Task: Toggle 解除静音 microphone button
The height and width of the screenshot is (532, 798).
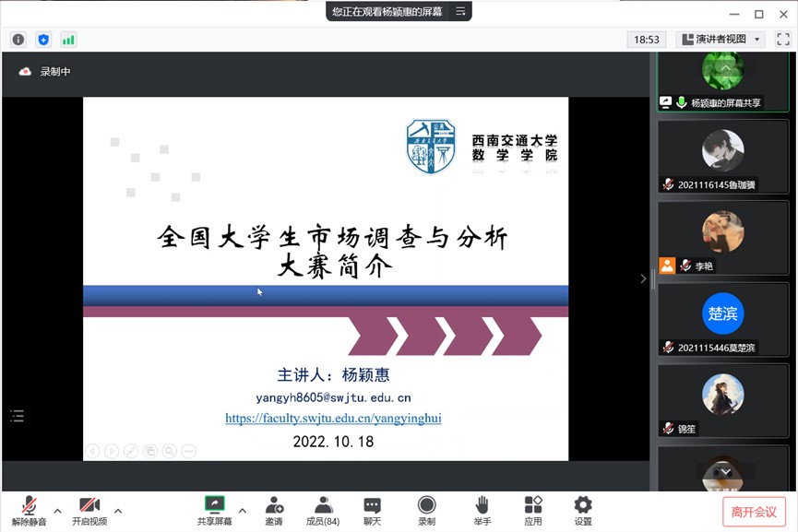Action: [29, 510]
